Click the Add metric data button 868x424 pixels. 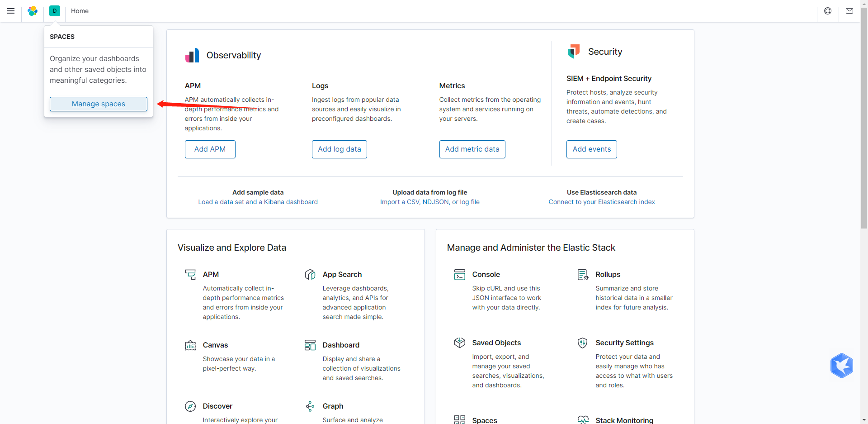coord(472,149)
